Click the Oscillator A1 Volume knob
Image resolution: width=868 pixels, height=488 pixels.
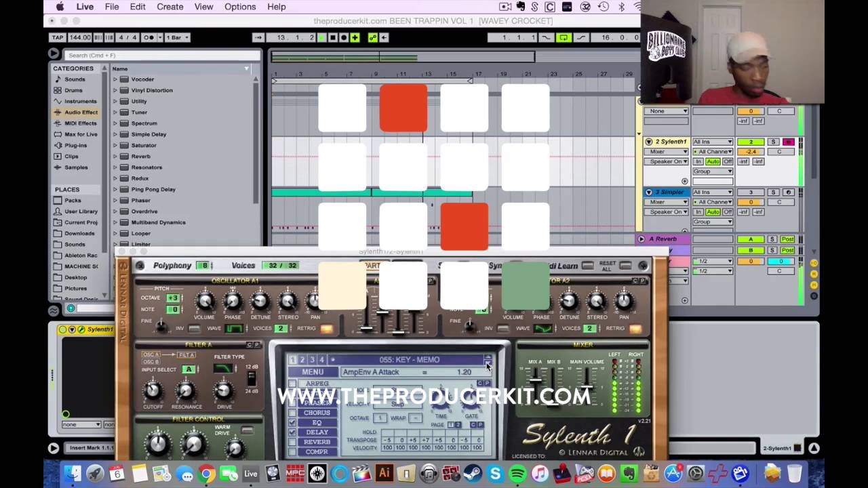pyautogui.click(x=205, y=301)
